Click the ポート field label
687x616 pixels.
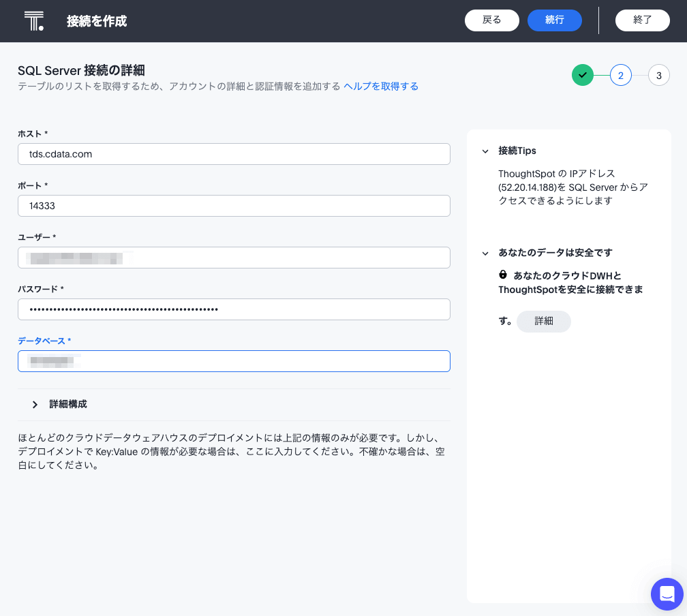coord(33,185)
